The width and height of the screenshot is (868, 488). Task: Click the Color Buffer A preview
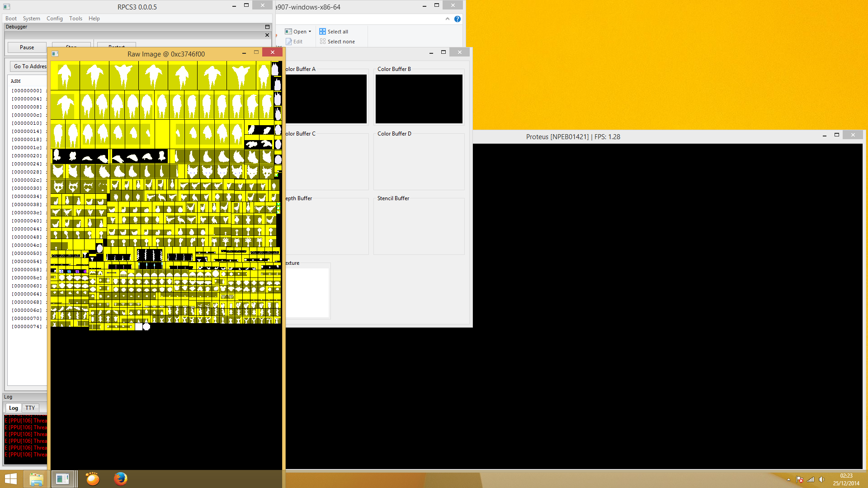tap(326, 99)
